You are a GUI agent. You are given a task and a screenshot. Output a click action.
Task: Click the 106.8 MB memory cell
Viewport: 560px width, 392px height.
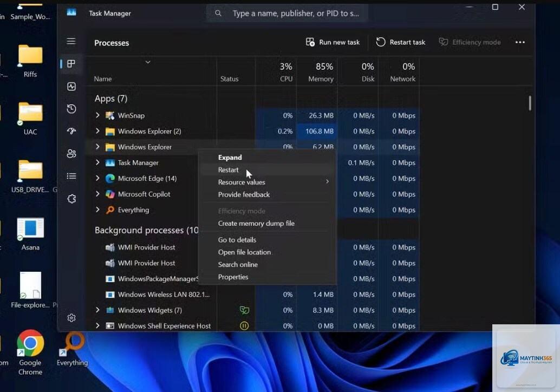click(317, 131)
